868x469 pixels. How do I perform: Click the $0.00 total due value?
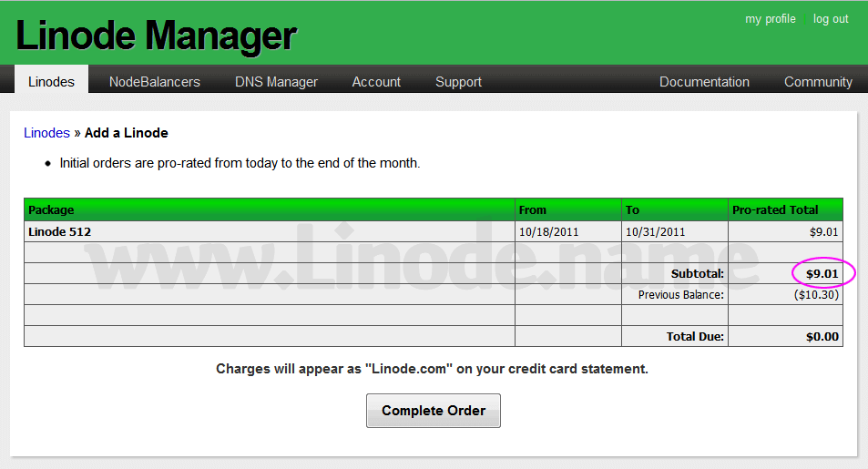pyautogui.click(x=822, y=337)
